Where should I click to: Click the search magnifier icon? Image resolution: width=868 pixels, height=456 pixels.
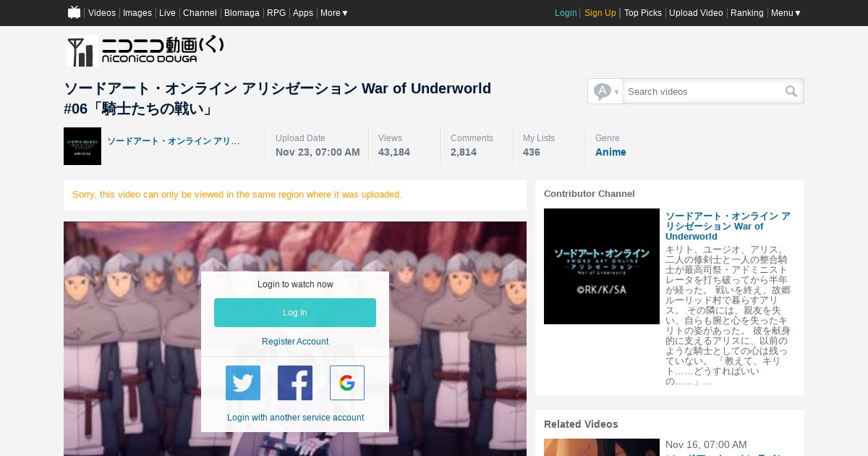(x=791, y=91)
